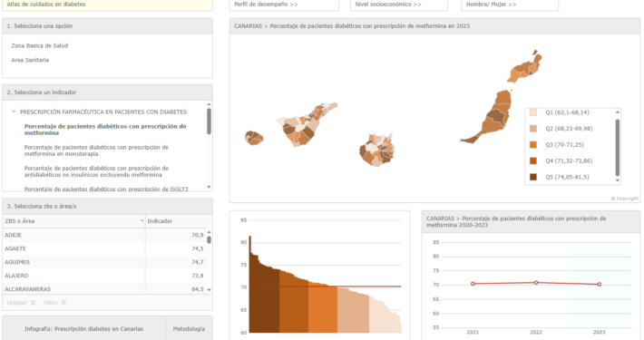The height and width of the screenshot is (340, 644).
Task: Click the 2023 data point on the line chart
Action: point(600,284)
